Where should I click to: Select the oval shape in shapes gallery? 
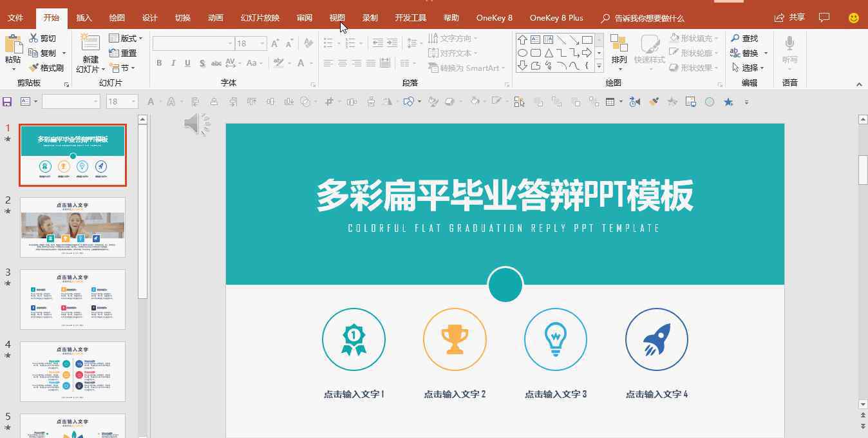pos(523,53)
